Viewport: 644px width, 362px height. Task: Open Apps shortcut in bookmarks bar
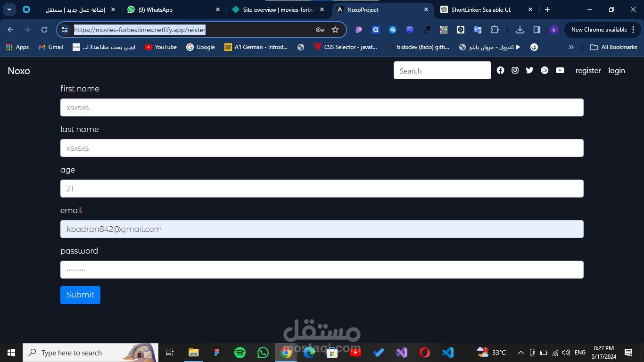click(x=17, y=47)
